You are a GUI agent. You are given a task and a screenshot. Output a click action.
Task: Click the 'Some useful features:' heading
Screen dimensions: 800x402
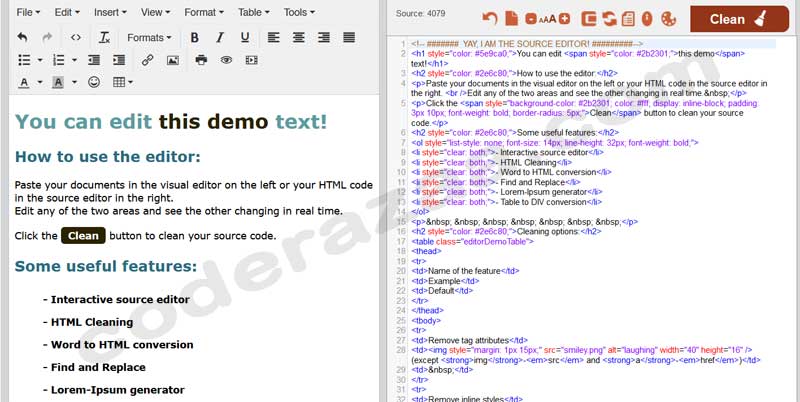tap(106, 266)
